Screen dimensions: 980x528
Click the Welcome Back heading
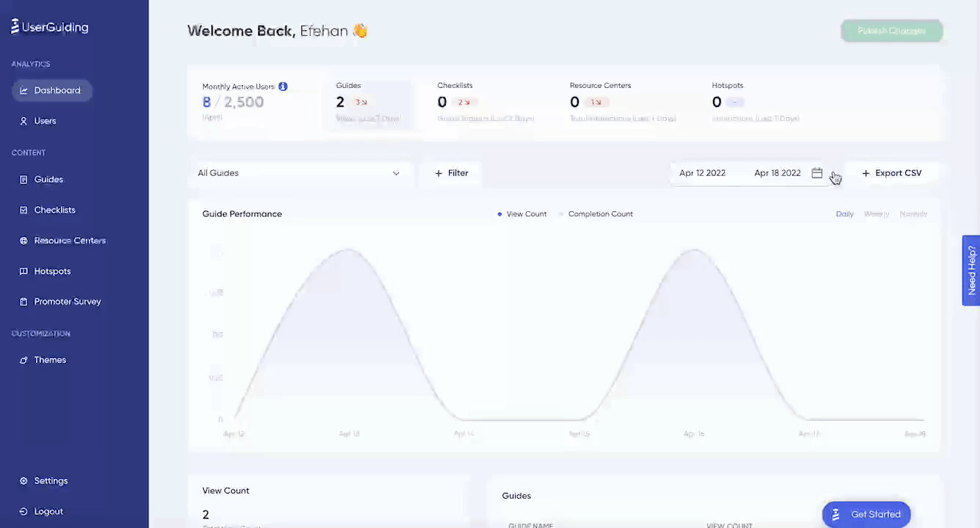point(277,31)
